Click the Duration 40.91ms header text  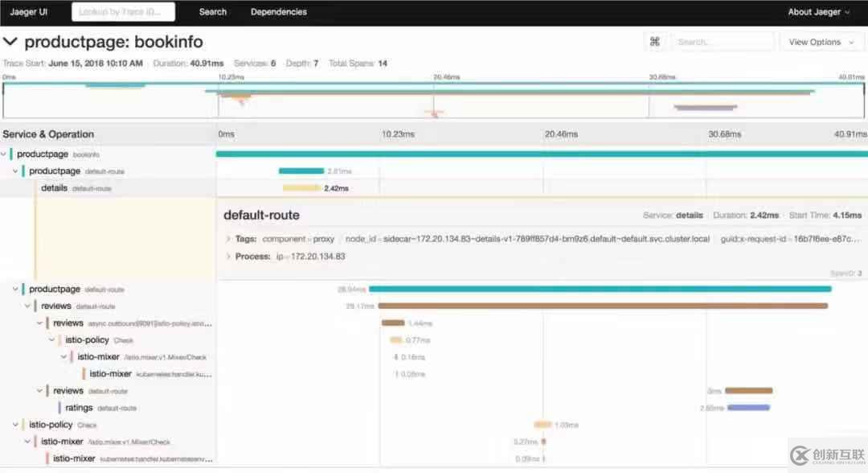188,63
